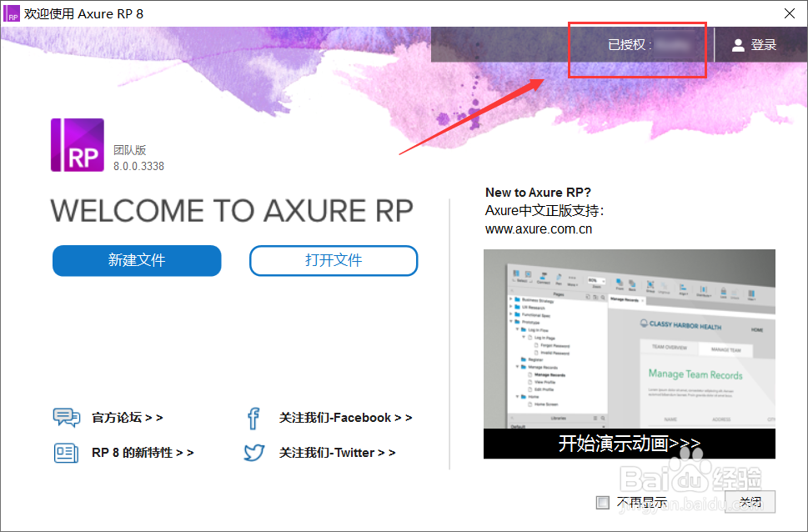This screenshot has width=808, height=532.
Task: Click the 'New to Axure RP?' heading
Action: [538, 193]
